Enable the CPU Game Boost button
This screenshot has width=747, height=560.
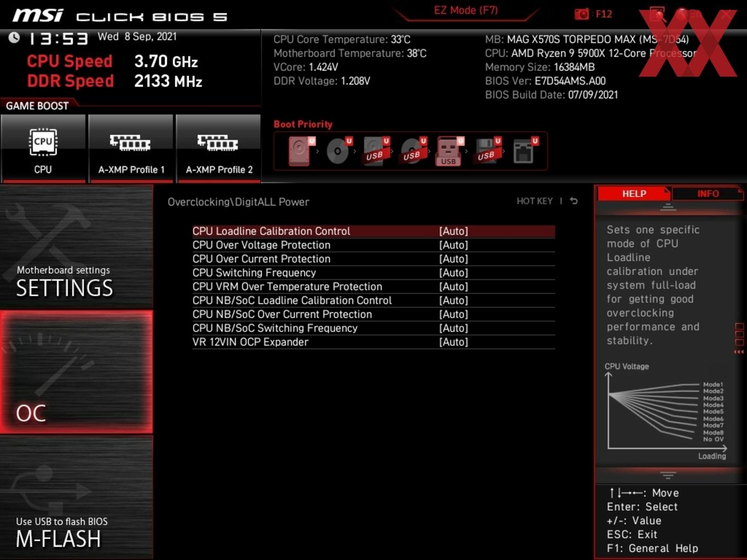point(43,148)
